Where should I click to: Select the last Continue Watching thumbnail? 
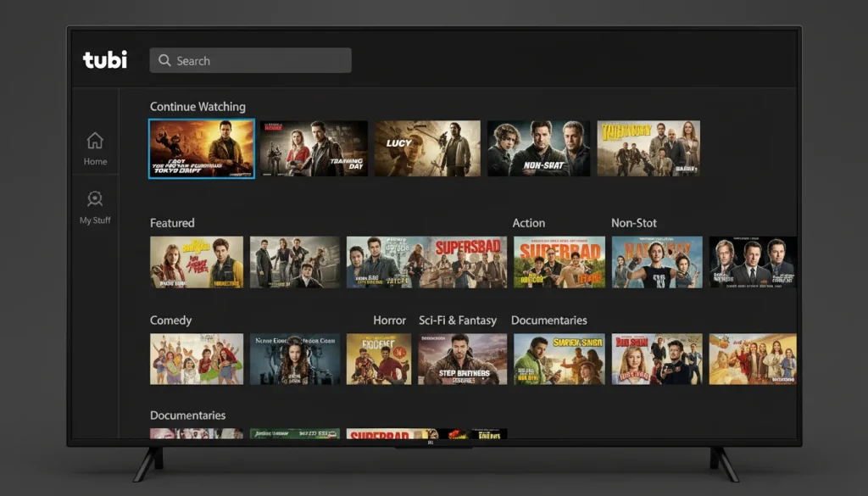pyautogui.click(x=648, y=148)
